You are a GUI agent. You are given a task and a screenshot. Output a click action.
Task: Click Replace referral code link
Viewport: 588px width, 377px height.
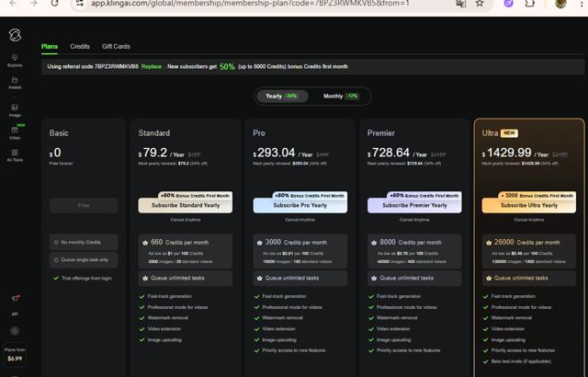click(152, 67)
